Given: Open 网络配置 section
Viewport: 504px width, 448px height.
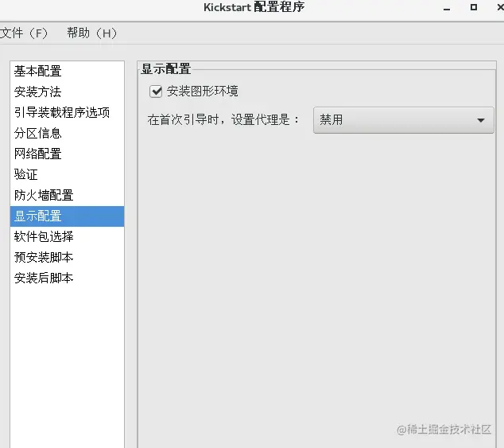Looking at the screenshot, I should 68,154.
